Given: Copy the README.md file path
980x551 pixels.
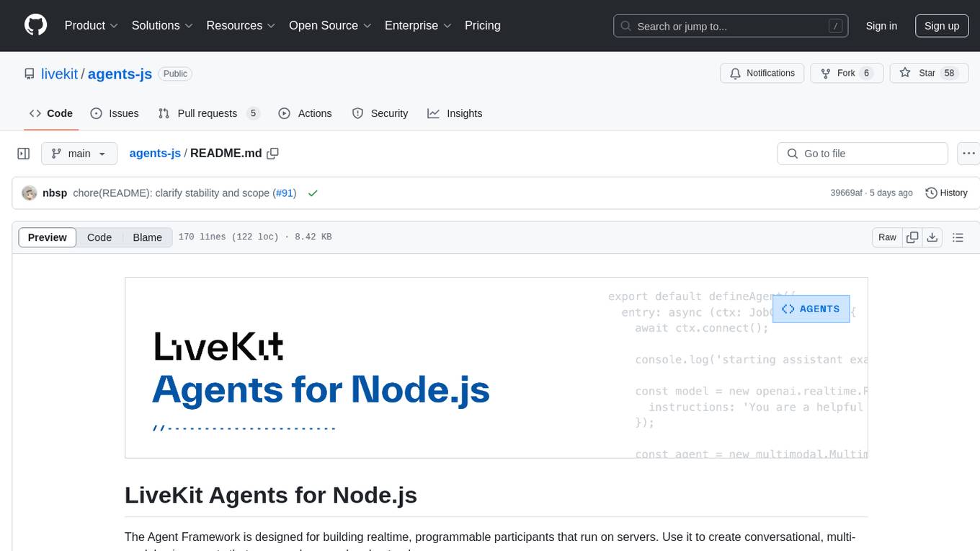Looking at the screenshot, I should tap(272, 154).
